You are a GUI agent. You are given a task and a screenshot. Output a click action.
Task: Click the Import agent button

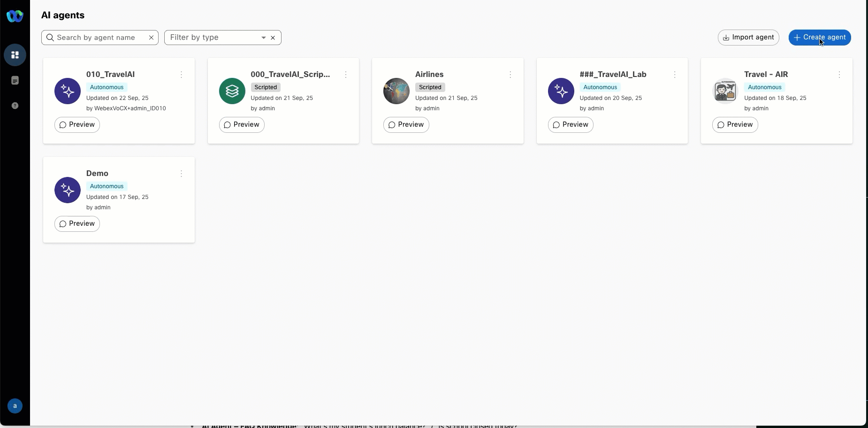click(748, 38)
